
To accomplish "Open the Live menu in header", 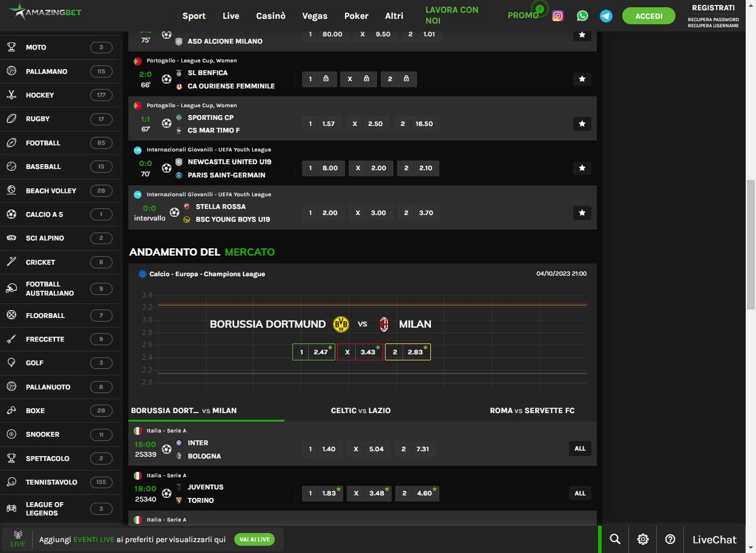I will (231, 16).
